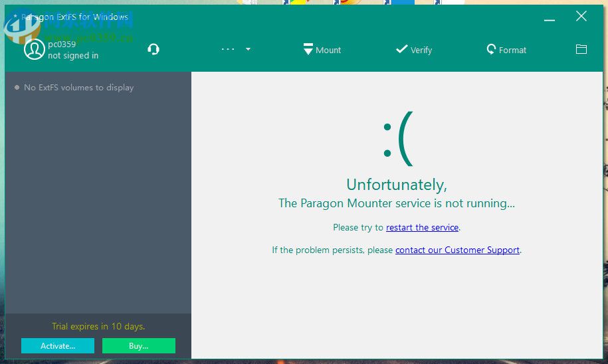Screen dimensions: 608x364
Task: Select 'No ExtFS volumes to display' entry
Action: click(78, 88)
